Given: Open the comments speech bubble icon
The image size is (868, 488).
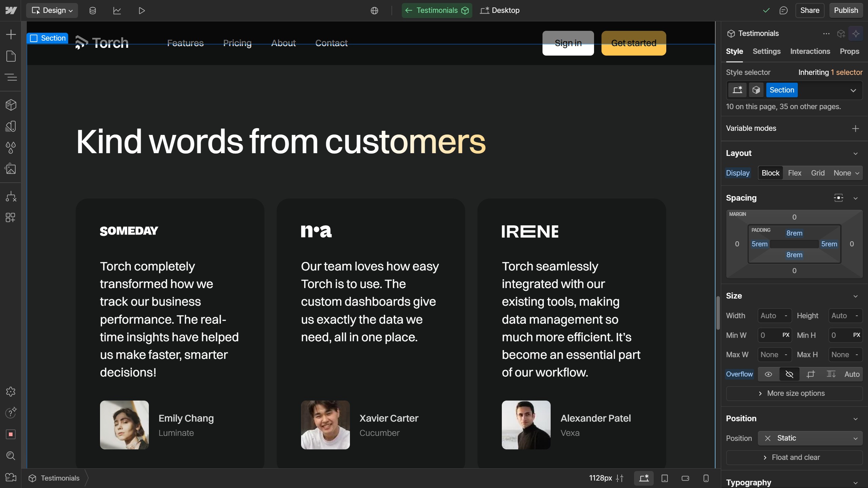Looking at the screenshot, I should coord(783,11).
